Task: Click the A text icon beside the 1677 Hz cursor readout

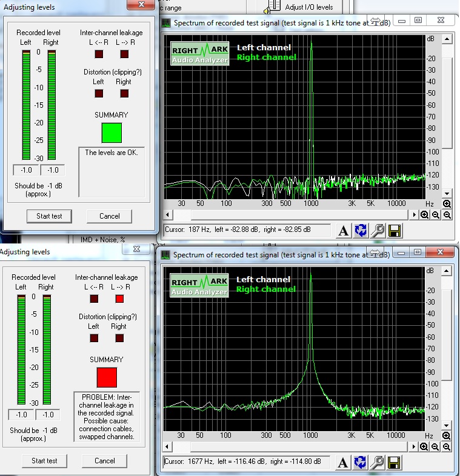Action: (x=342, y=463)
